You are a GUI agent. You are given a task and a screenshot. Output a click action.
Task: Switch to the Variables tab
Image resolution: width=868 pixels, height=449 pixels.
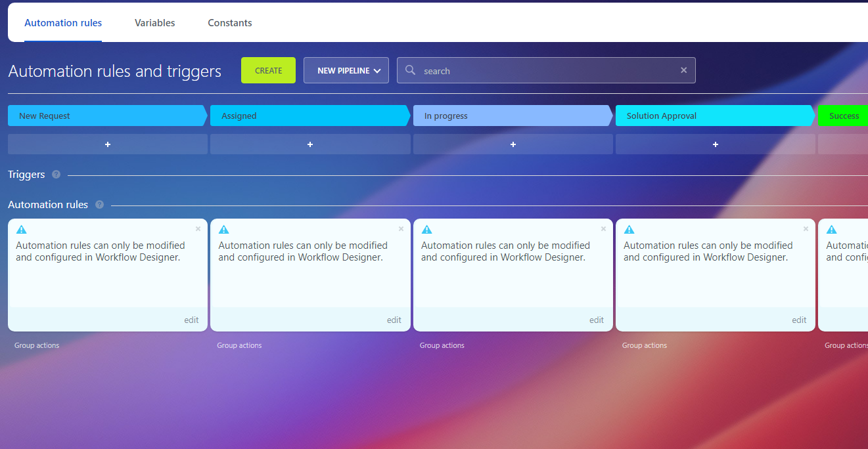154,23
